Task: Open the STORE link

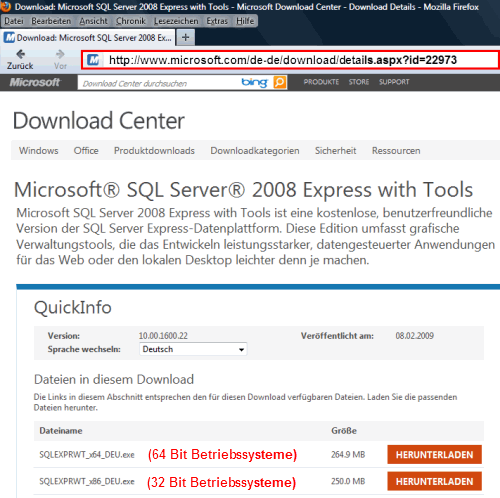Action: point(359,82)
